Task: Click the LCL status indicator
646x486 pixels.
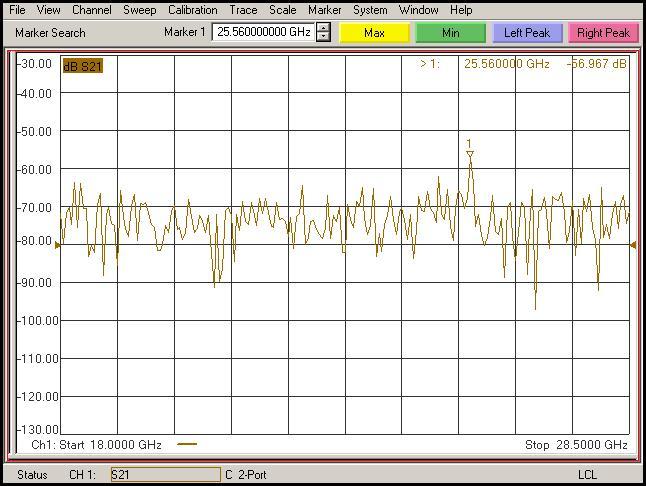Action: 587,475
